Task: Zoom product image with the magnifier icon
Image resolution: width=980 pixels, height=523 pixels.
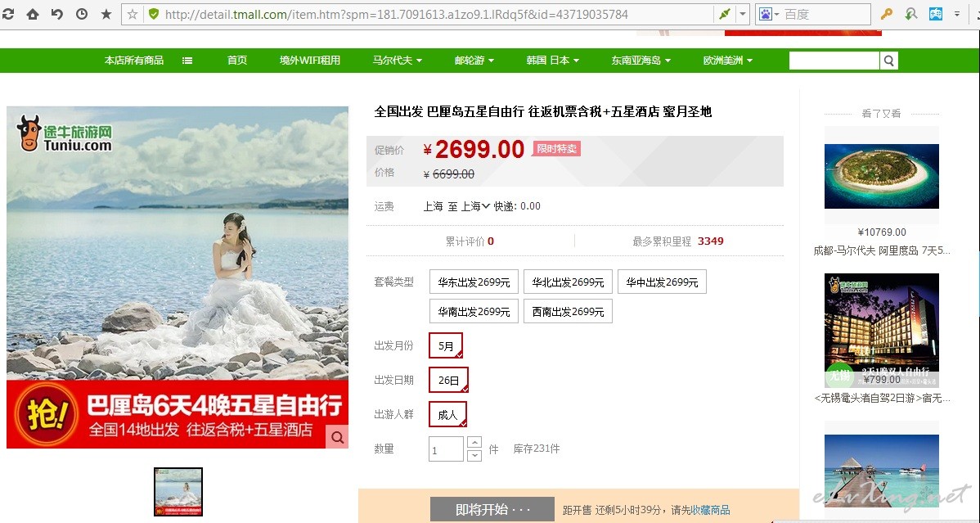Action: [338, 437]
